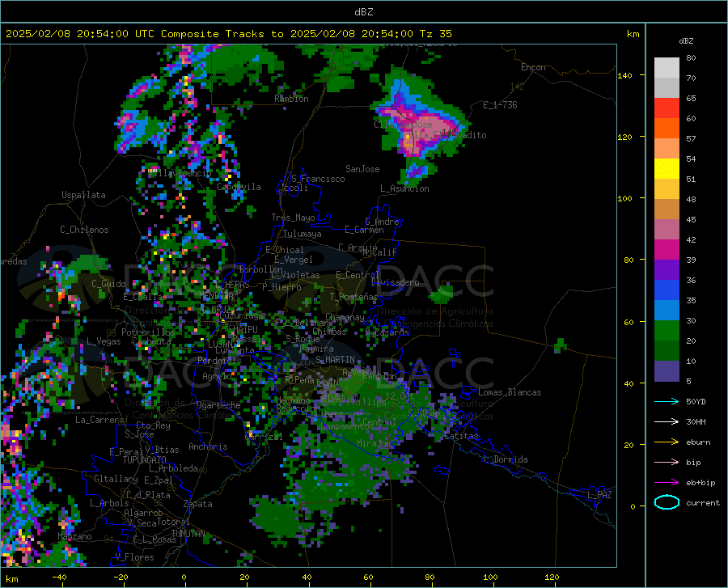The image size is (728, 588).
Task: Click the Tres_Mayo map label
Action: point(293,218)
